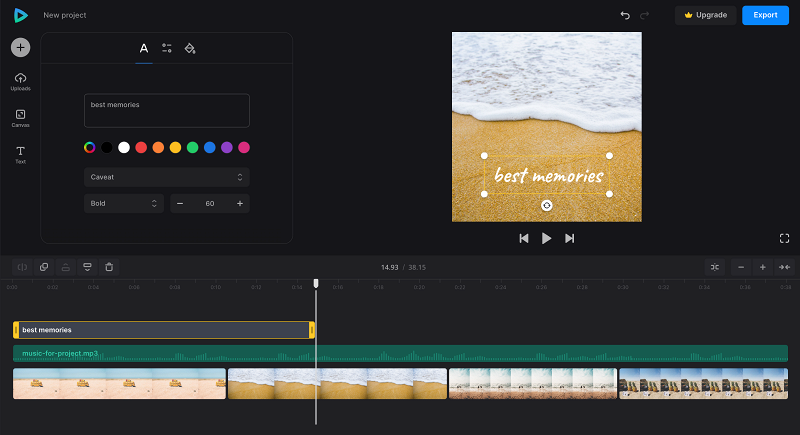The width and height of the screenshot is (800, 435).
Task: Click the rotate handle below the text box
Action: click(546, 206)
